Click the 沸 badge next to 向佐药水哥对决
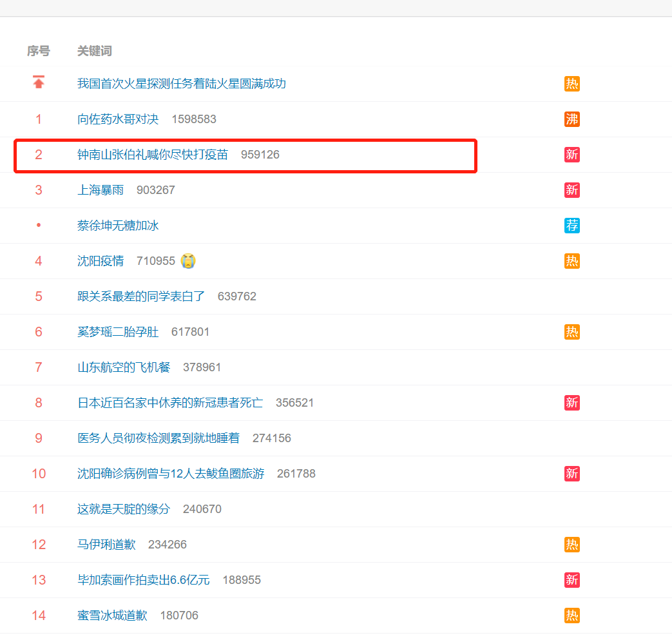 571,119
